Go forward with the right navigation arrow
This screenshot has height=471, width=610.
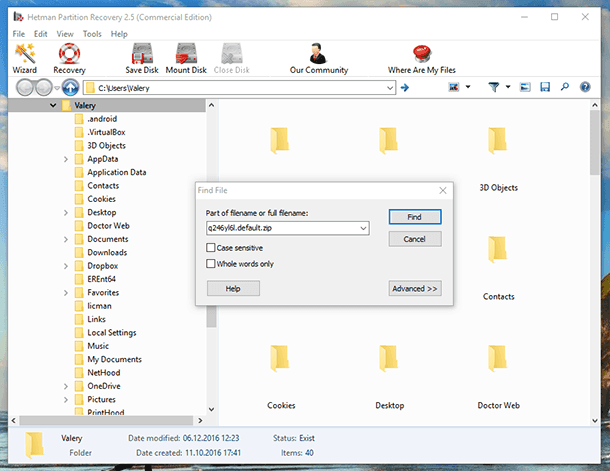[43, 88]
